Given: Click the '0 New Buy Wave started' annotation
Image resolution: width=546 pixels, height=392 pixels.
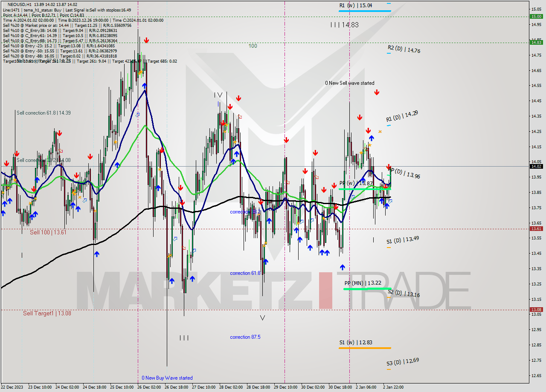Looking at the screenshot, I should 167,378.
